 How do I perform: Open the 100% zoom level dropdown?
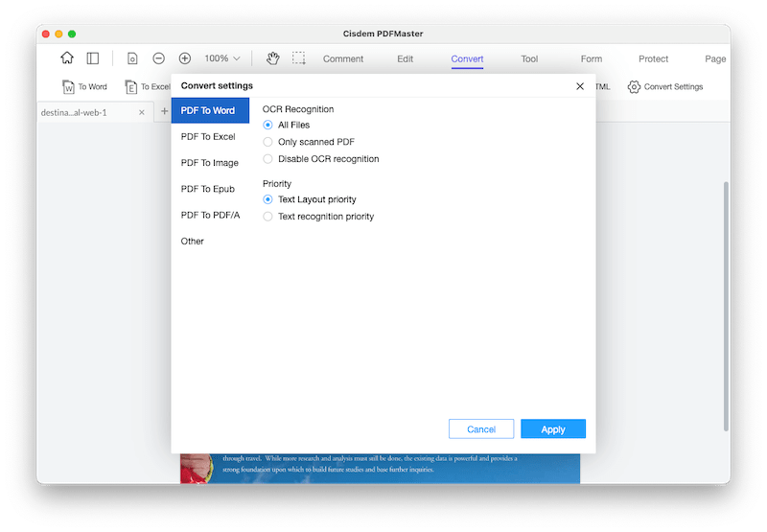(x=222, y=58)
